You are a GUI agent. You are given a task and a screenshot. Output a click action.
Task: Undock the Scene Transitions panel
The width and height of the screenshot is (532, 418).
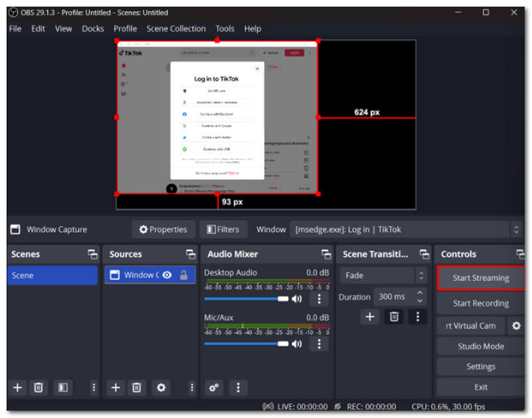click(424, 254)
